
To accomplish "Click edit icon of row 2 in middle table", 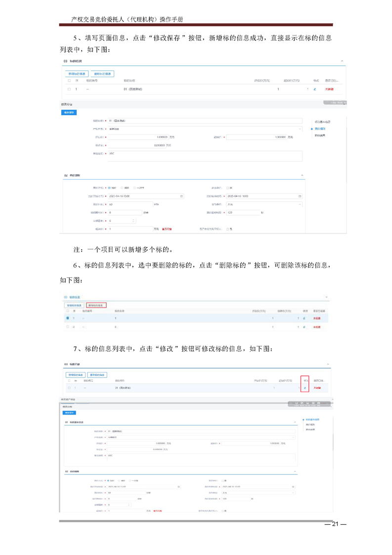I will [305, 327].
